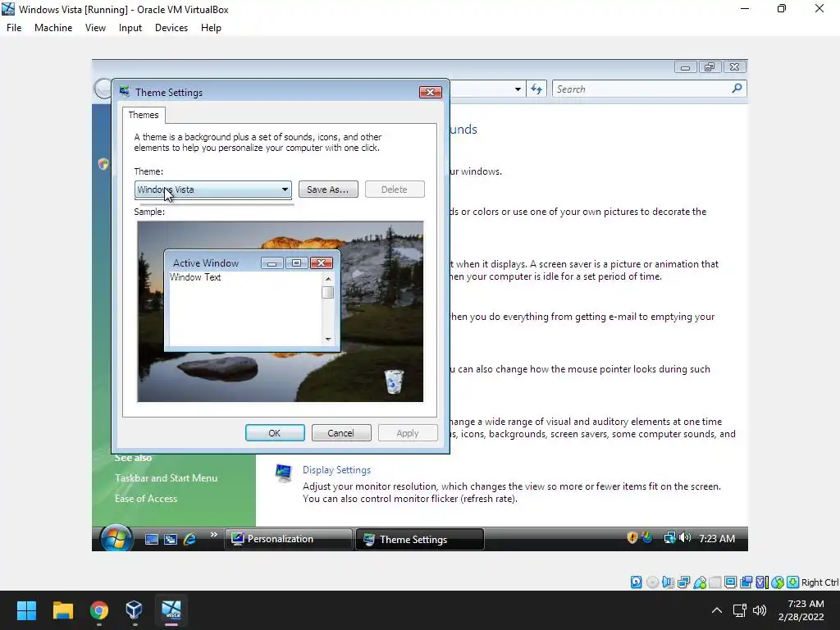Viewport: 840px width, 630px height.
Task: Click the sample window scroll up arrow
Action: tap(328, 279)
